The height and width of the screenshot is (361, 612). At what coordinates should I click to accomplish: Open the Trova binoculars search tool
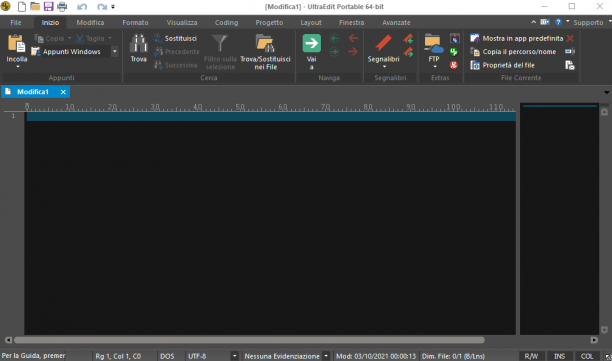pyautogui.click(x=139, y=43)
